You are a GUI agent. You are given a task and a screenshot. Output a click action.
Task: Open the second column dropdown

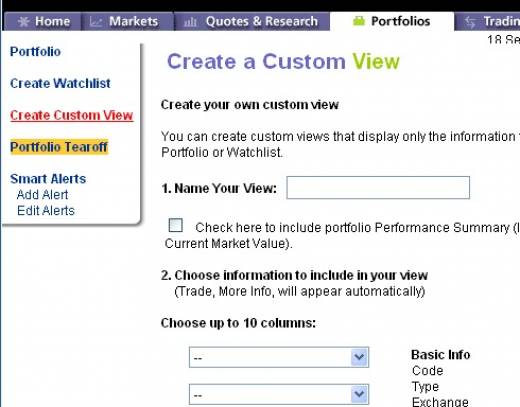(x=279, y=394)
